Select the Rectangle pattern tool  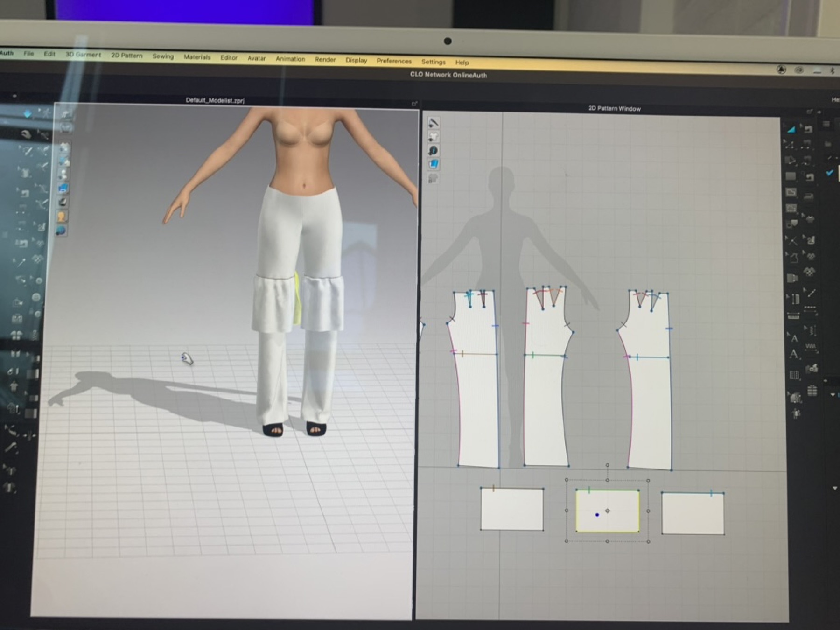(x=791, y=176)
